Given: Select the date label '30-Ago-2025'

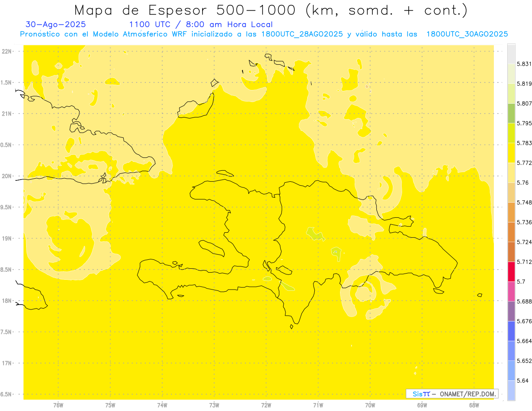Looking at the screenshot, I should click(55, 24).
